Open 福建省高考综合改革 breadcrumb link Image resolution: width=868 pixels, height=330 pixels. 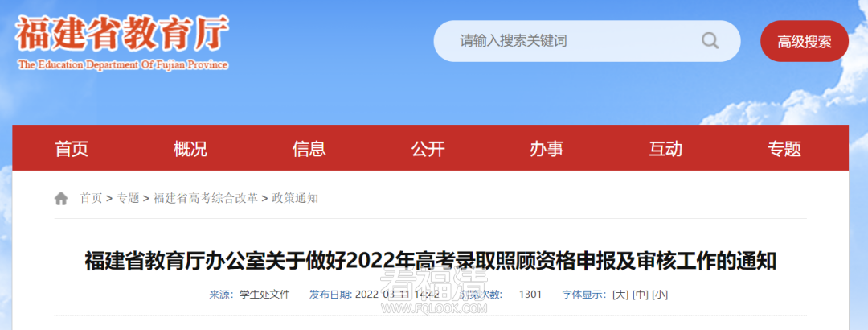tap(206, 199)
